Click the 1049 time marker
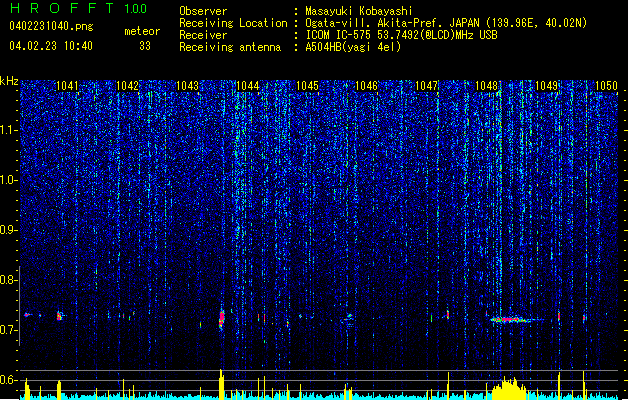The image size is (629, 400). click(546, 86)
